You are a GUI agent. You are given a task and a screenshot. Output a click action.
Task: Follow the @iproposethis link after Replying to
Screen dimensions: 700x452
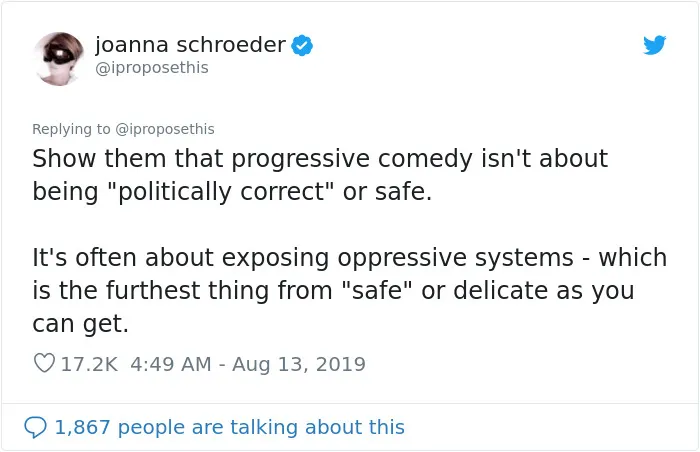(165, 129)
